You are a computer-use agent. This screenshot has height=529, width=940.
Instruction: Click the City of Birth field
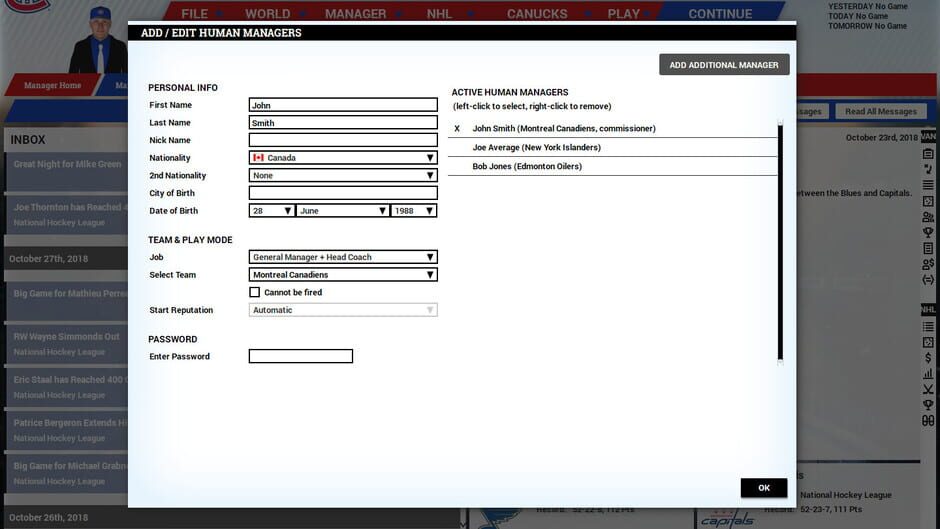(343, 193)
